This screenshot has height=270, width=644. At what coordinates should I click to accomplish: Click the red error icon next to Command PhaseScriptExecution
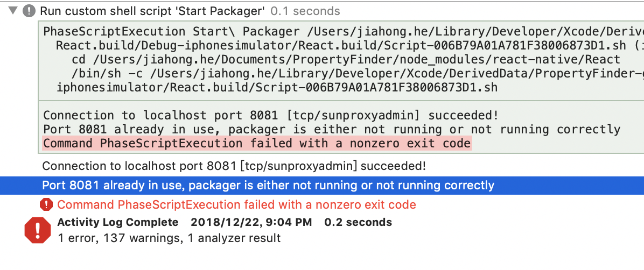46,204
